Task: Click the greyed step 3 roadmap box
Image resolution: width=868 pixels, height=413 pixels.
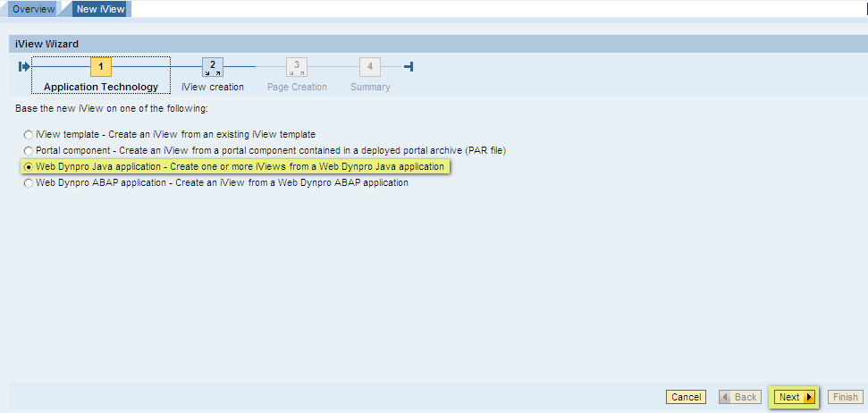Action: pos(297,67)
